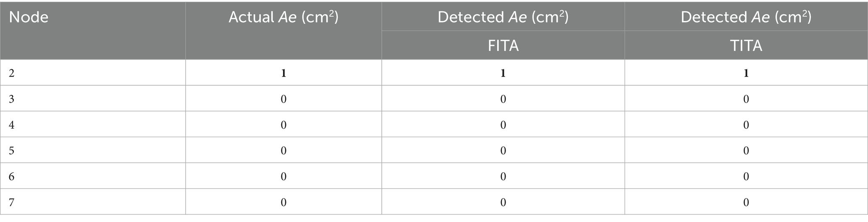Click the node 6 row label
Viewport: 868px width, 222px height.
[x=12, y=177]
